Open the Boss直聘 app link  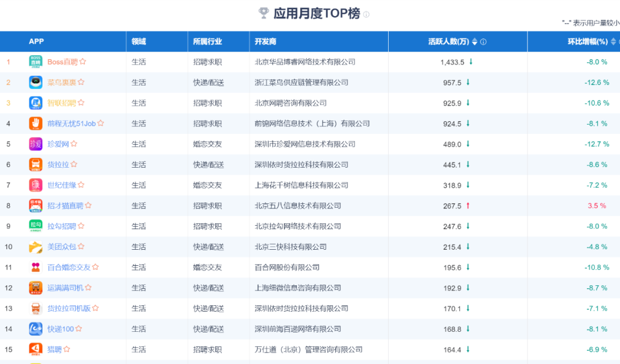[63, 62]
